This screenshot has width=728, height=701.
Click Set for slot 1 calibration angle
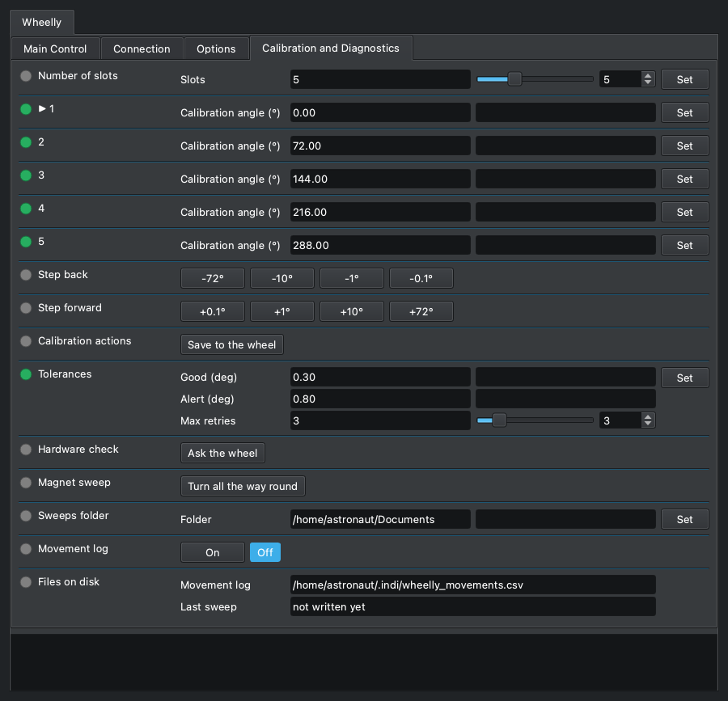[684, 112]
